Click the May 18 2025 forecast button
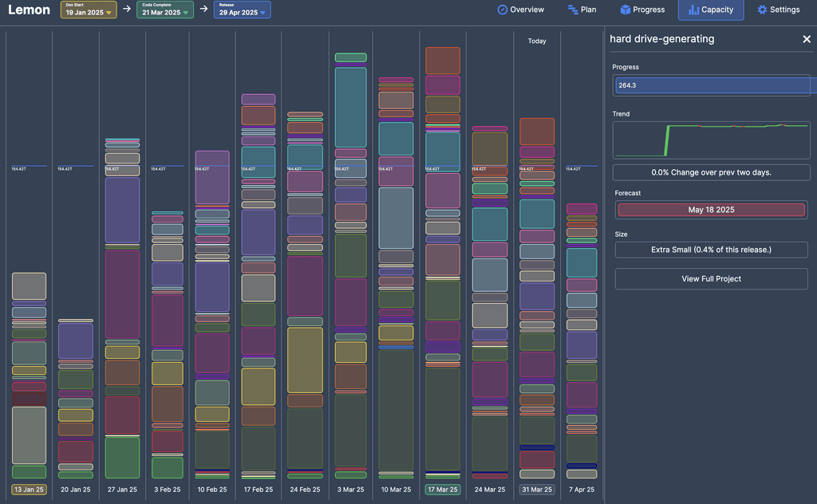Viewport: 817px width, 504px height. (x=710, y=210)
